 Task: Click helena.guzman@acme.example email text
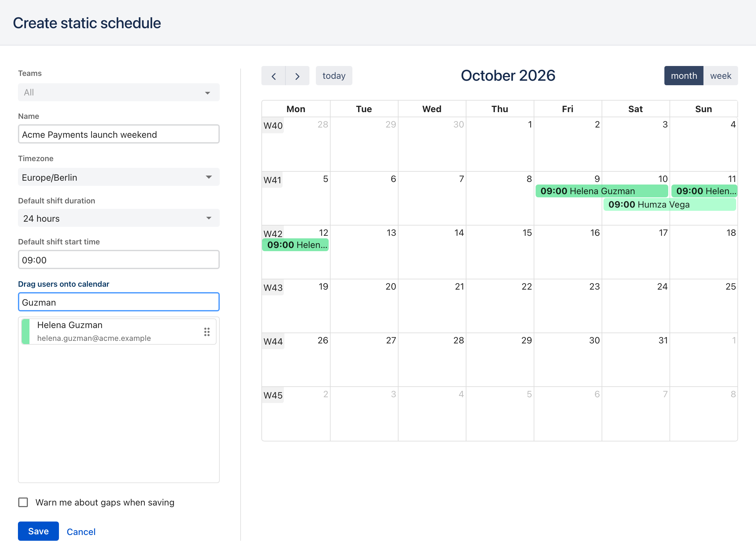pyautogui.click(x=94, y=338)
